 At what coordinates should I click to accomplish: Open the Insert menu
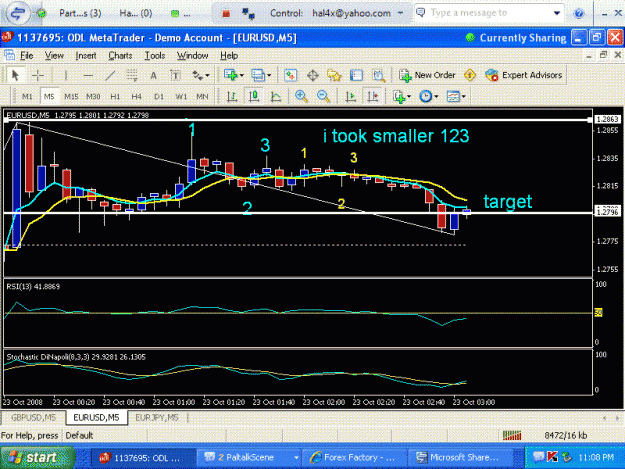click(x=86, y=55)
